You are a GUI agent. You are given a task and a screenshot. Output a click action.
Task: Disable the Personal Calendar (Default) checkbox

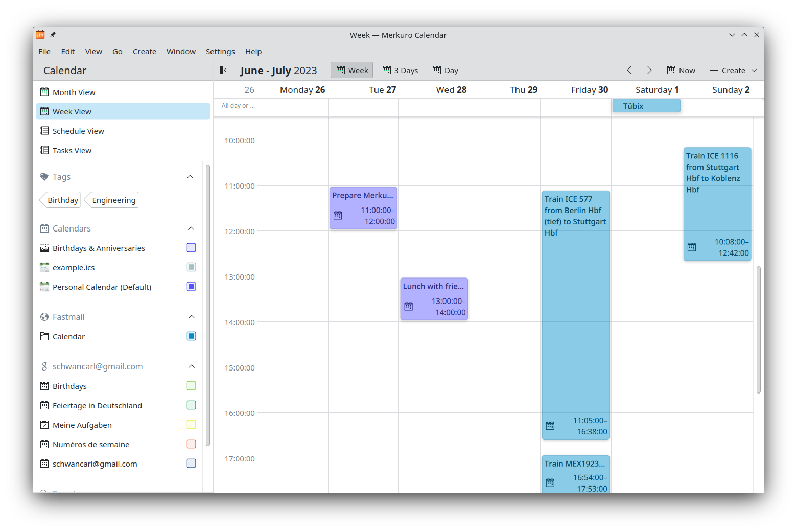(x=191, y=287)
